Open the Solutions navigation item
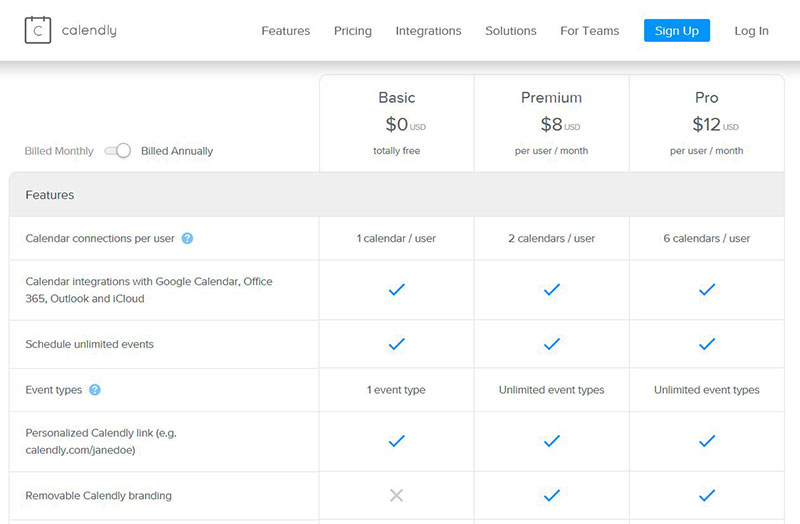 (x=510, y=31)
